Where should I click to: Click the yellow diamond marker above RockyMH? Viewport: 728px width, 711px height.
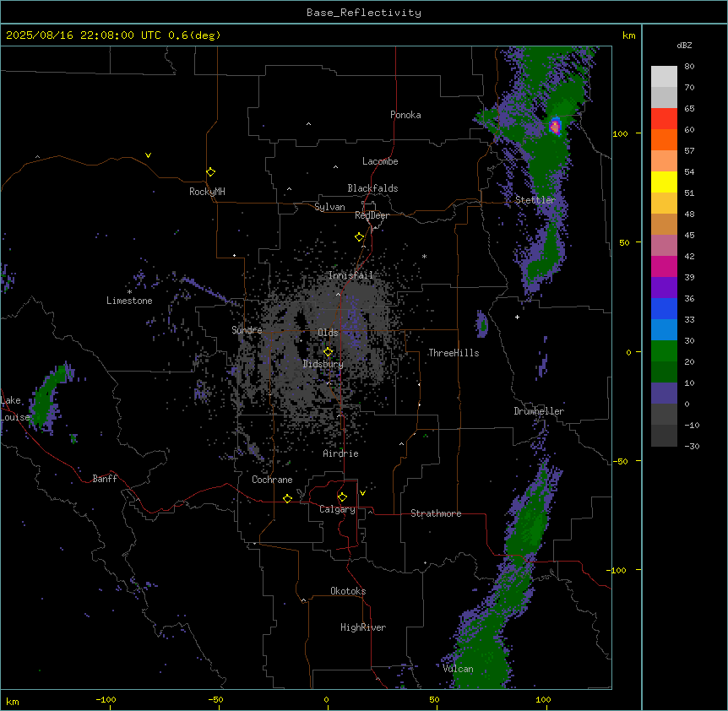[211, 172]
